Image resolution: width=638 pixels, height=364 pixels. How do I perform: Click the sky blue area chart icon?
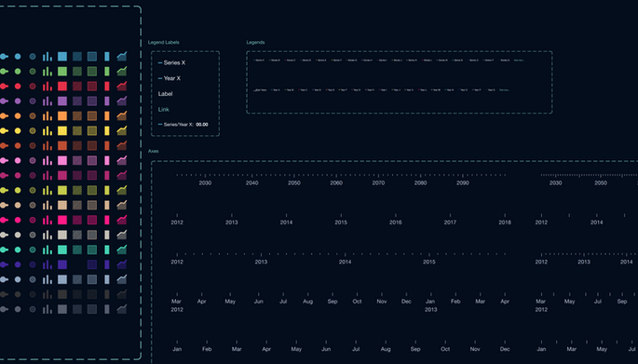click(122, 56)
